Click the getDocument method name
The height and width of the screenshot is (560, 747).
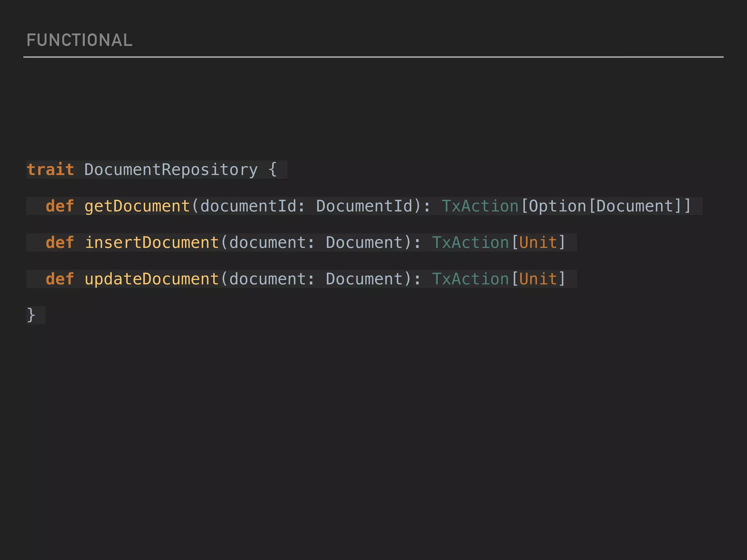point(137,206)
